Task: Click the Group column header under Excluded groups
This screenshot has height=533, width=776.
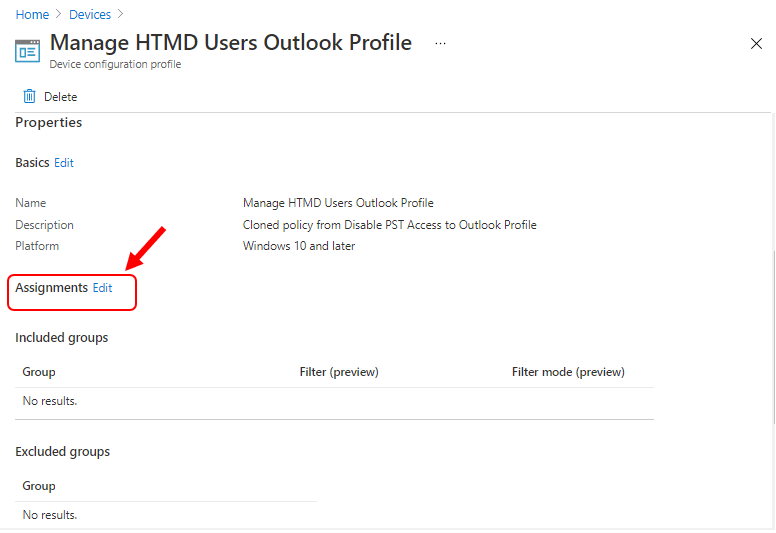Action: point(39,486)
